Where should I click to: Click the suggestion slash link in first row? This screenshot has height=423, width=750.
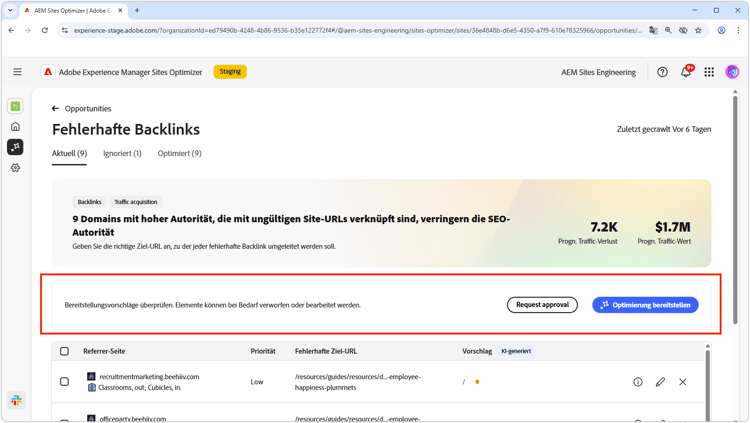(x=463, y=382)
